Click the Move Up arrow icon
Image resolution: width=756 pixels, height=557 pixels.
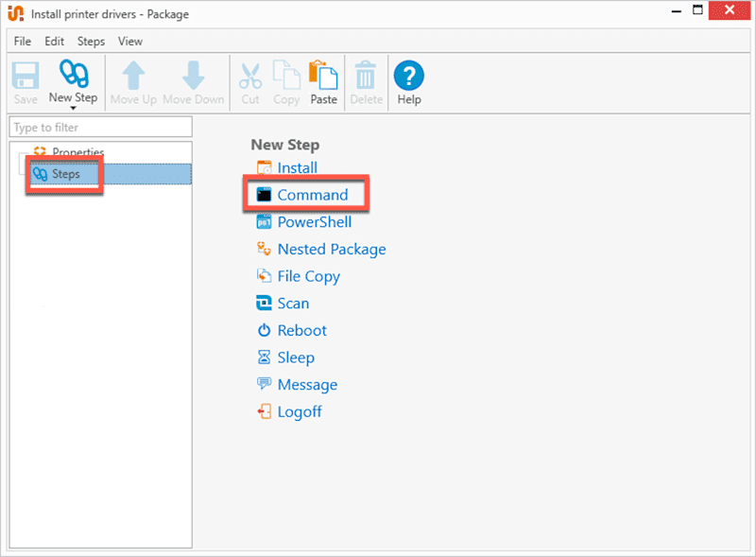tap(133, 76)
